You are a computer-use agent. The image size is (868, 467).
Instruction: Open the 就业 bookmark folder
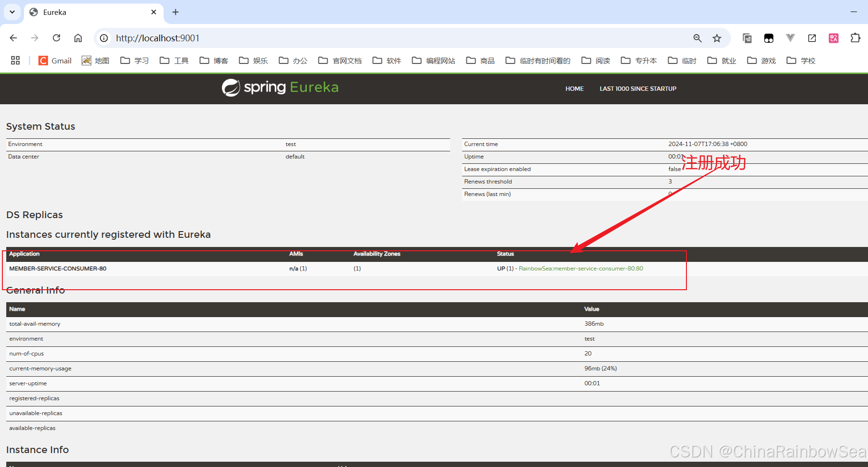(x=721, y=61)
